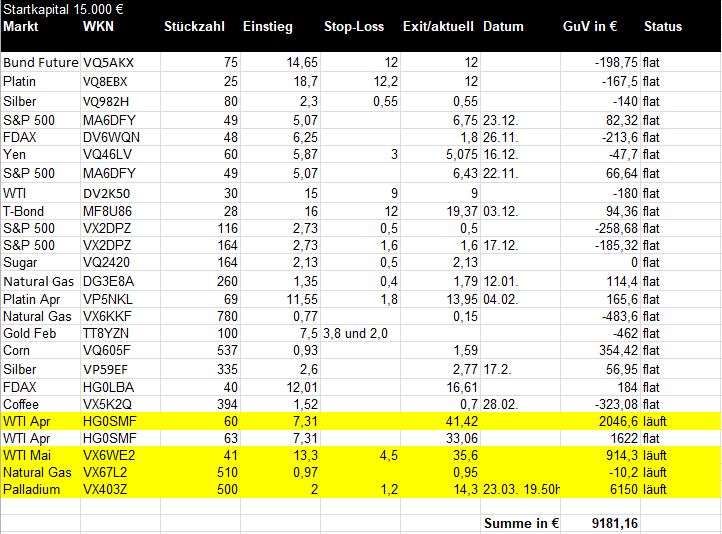Select the "WKN" column header
This screenshot has width=722, height=534.
[x=98, y=26]
